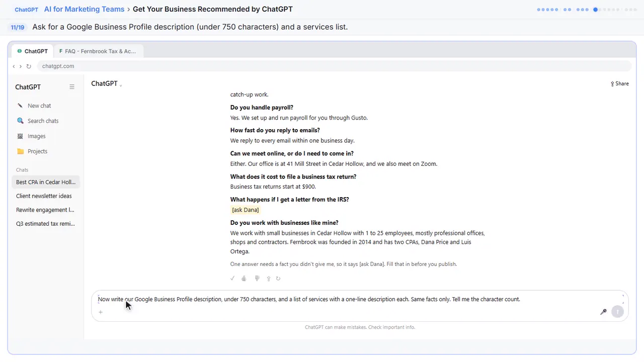Screen dimensions: 644x362
Task: Click the "ChatGPT can make mistakes" disclaimer
Action: (x=360, y=327)
